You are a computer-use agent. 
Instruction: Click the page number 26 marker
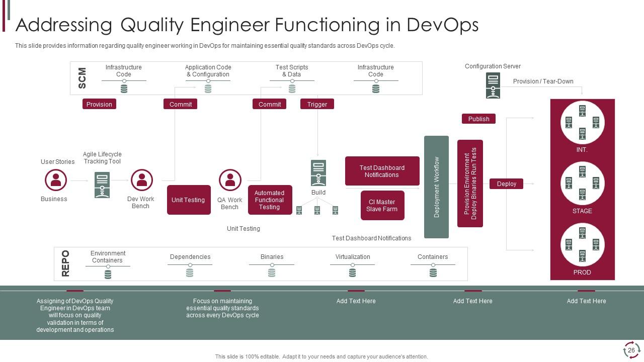[630, 349]
